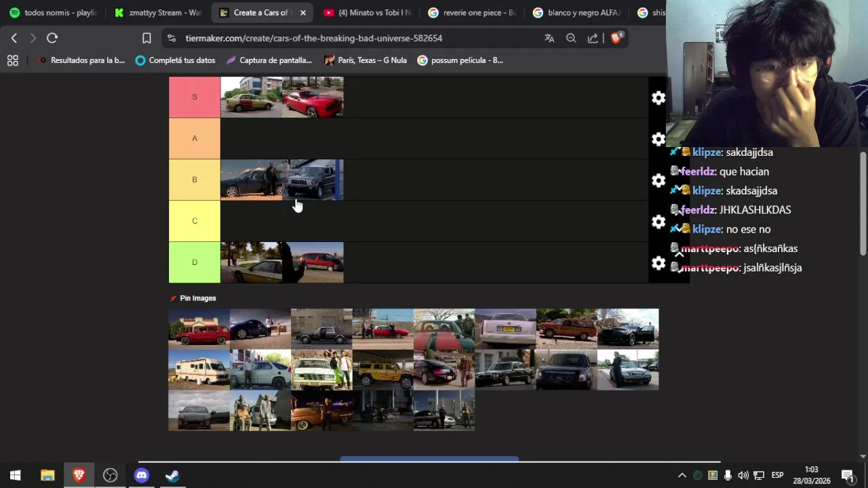
Task: Open settings gear for S tier row
Action: click(x=658, y=98)
